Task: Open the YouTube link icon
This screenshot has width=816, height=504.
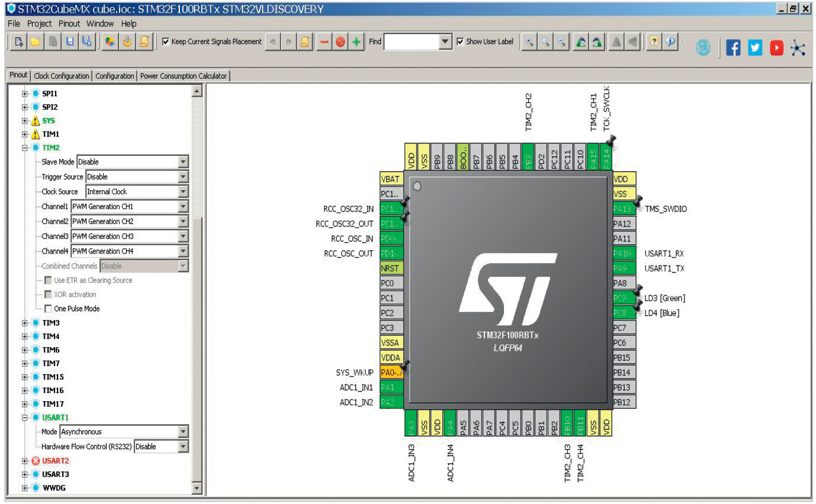Action: [x=776, y=48]
